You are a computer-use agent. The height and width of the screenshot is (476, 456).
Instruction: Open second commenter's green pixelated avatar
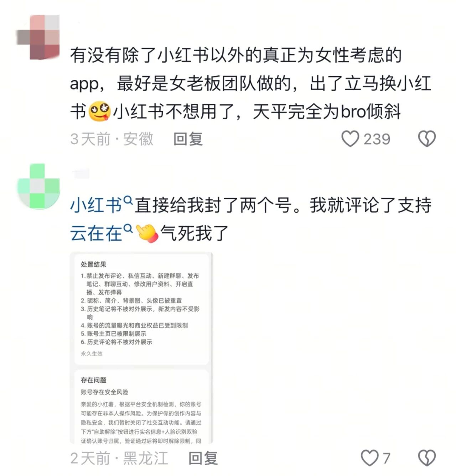click(x=38, y=186)
